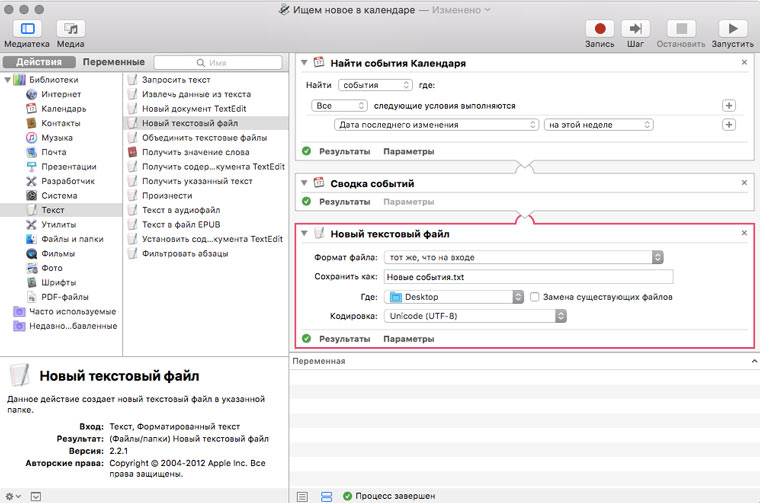The height and width of the screenshot is (503, 760).
Task: Select the Извлечь данные из текста action
Action: click(196, 94)
